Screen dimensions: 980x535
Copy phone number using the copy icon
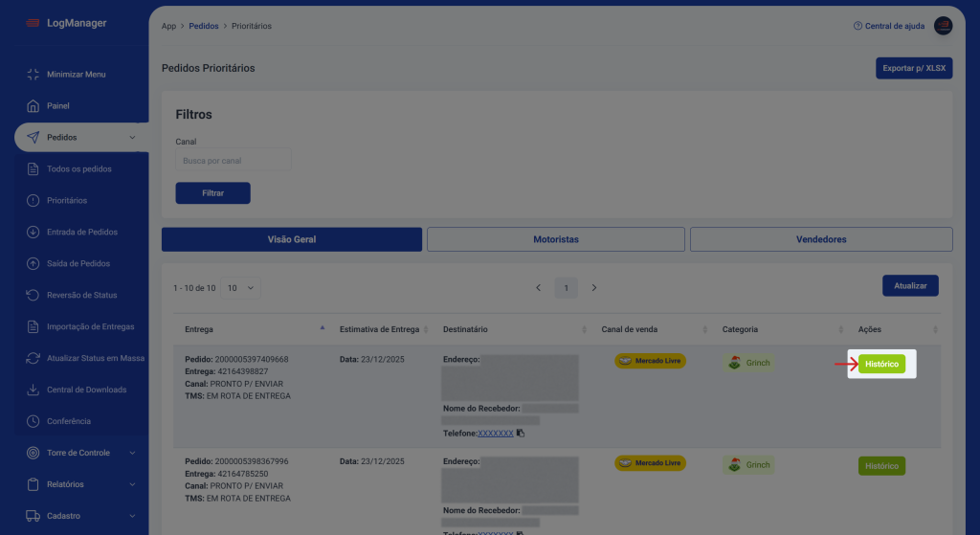click(521, 433)
